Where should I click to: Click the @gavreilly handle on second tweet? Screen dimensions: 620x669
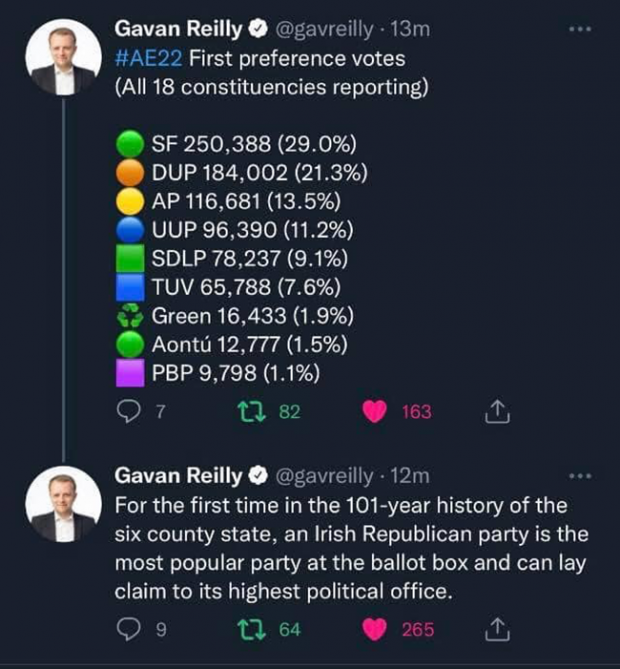pyautogui.click(x=324, y=476)
